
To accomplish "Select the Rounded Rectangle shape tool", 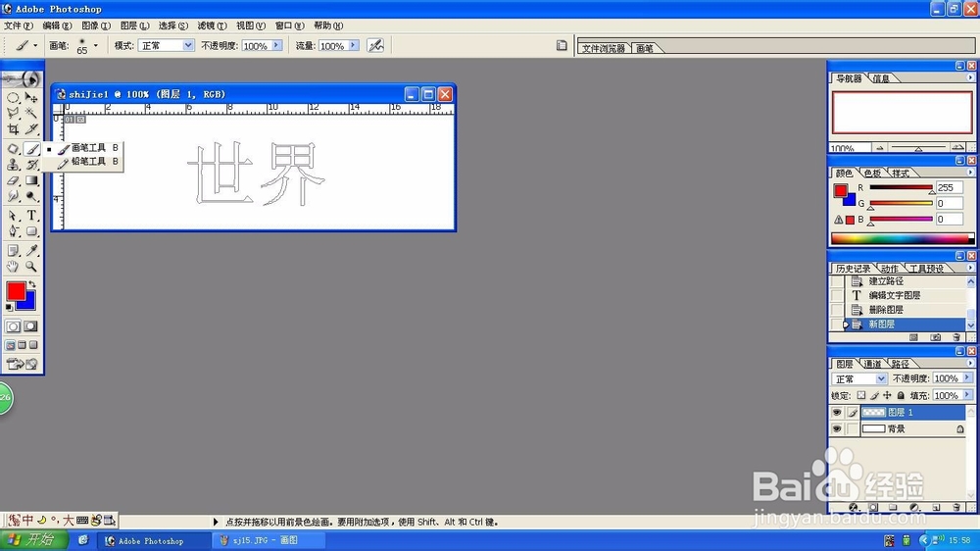I will coord(31,231).
